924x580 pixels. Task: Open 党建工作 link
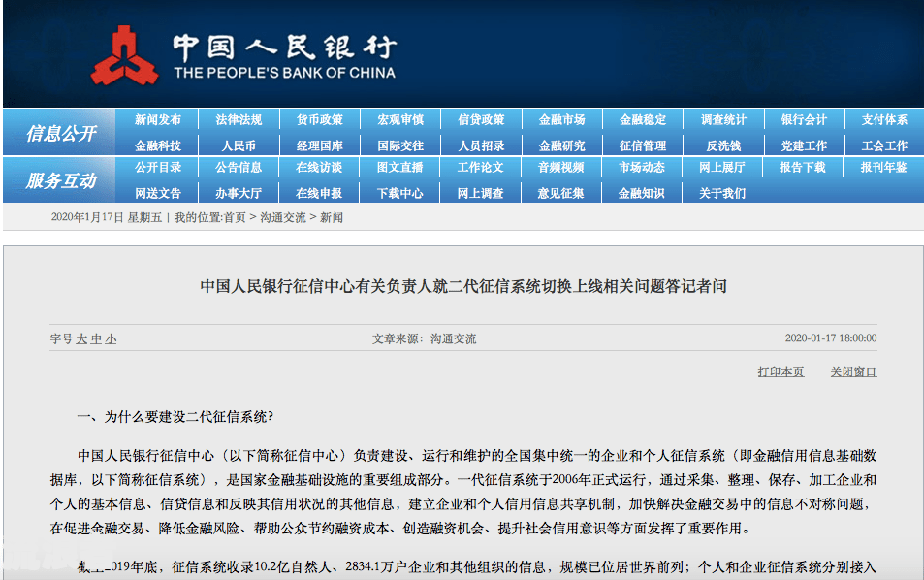804,145
